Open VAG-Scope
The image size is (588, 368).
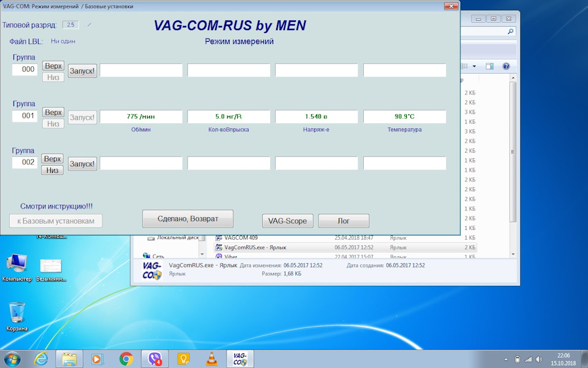point(288,221)
